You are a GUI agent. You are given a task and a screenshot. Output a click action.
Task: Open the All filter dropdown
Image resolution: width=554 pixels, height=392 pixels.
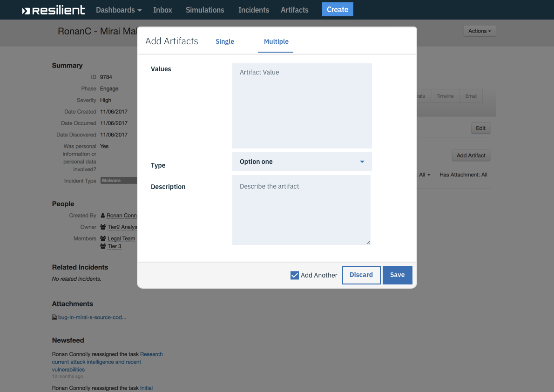[x=424, y=175]
